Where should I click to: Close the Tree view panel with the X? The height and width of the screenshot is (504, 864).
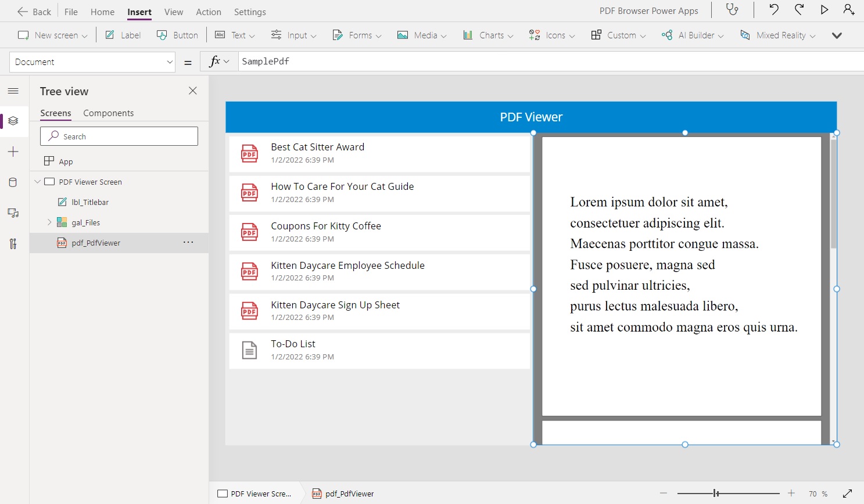192,91
